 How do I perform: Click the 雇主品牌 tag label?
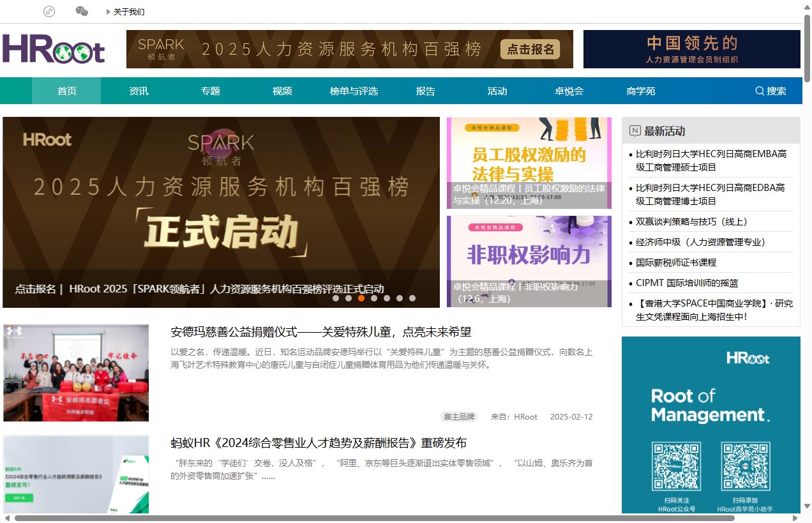[459, 417]
